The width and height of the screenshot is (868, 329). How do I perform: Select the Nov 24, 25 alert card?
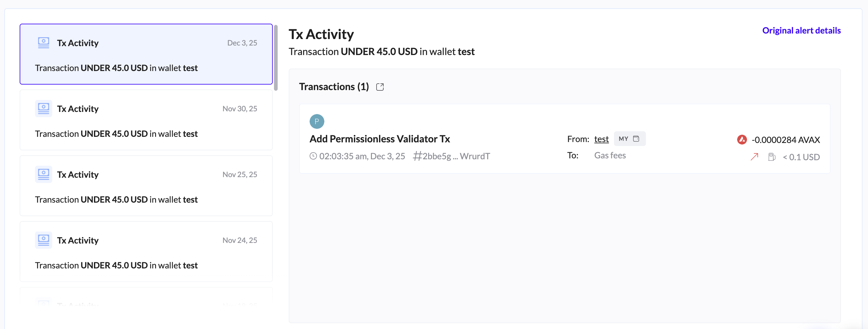tap(146, 252)
